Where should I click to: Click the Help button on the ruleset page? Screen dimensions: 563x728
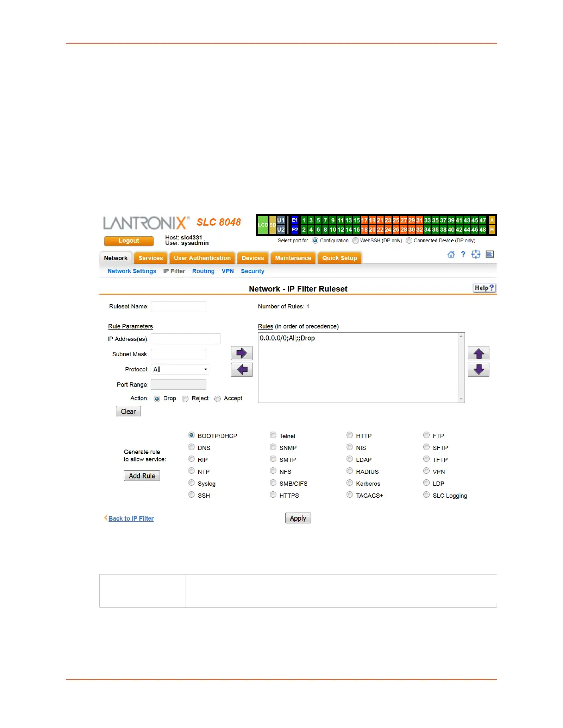point(484,288)
